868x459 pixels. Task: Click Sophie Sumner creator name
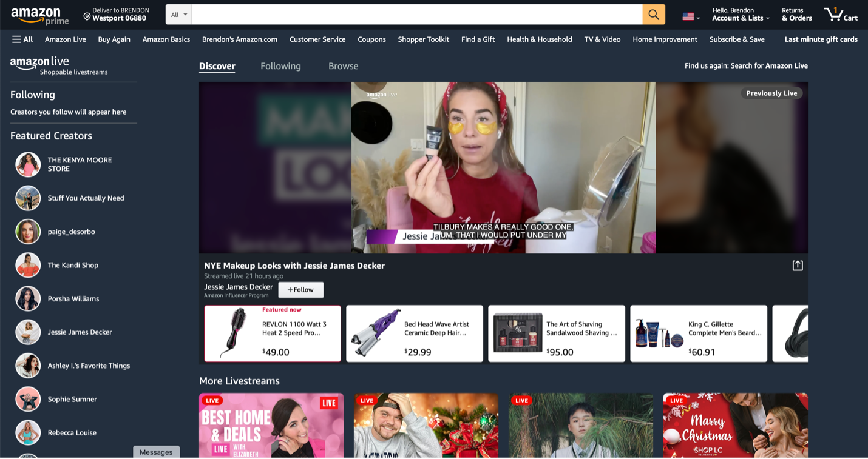(72, 399)
